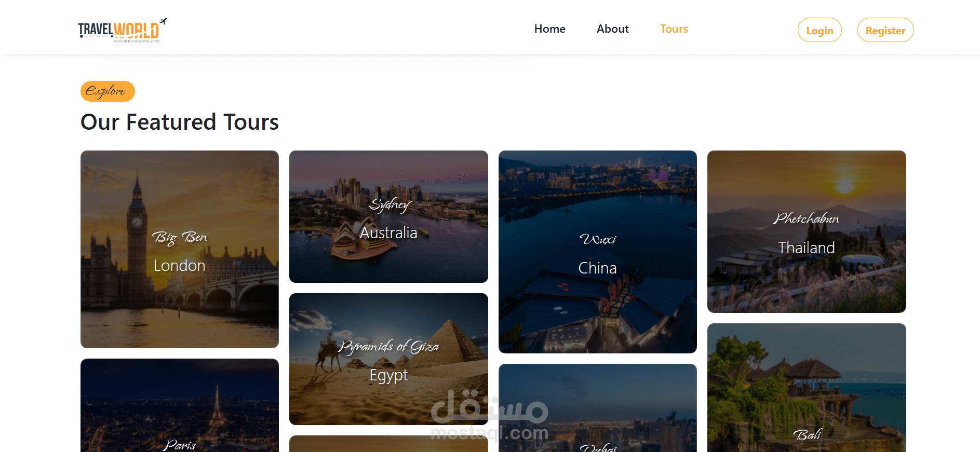Image resolution: width=980 pixels, height=452 pixels.
Task: Open the Paris tour card
Action: point(180,405)
